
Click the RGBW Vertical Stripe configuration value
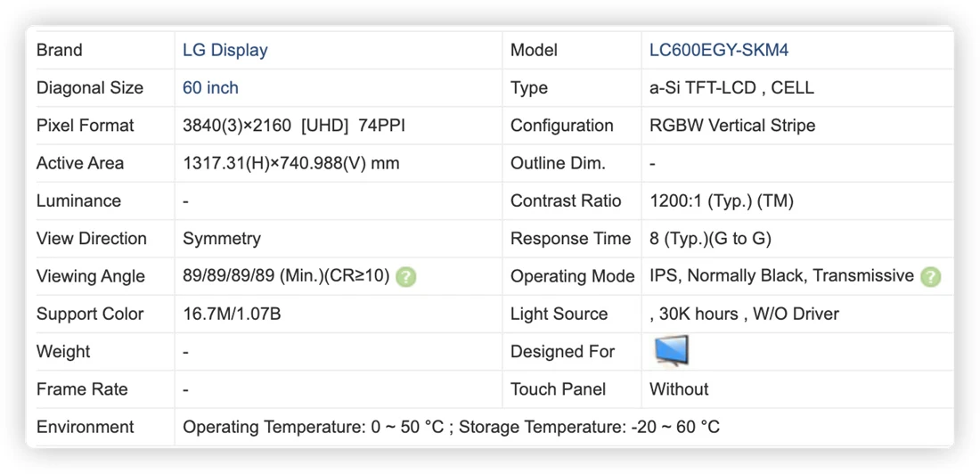pyautogui.click(x=732, y=126)
